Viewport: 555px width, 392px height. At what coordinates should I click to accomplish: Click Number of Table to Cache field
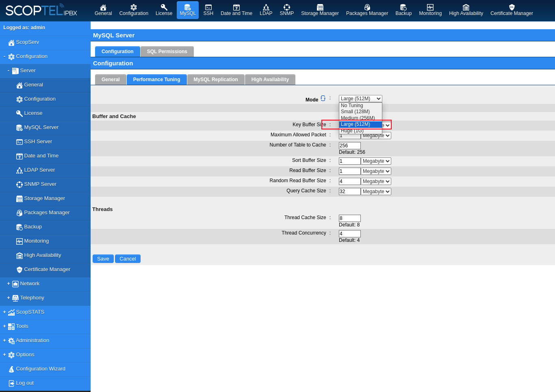pos(350,146)
